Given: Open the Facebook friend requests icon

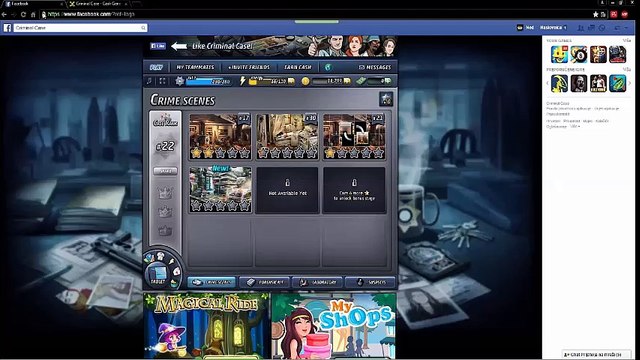Looking at the screenshot, I should (580, 28).
